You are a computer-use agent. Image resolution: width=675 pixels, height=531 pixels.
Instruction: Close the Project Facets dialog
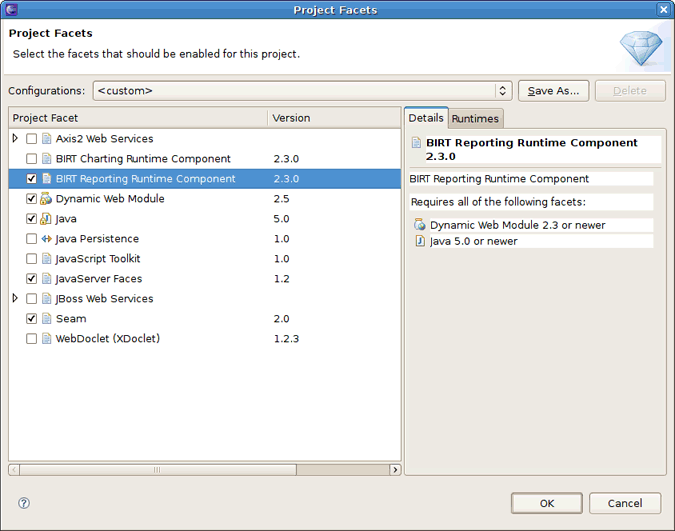pos(663,9)
